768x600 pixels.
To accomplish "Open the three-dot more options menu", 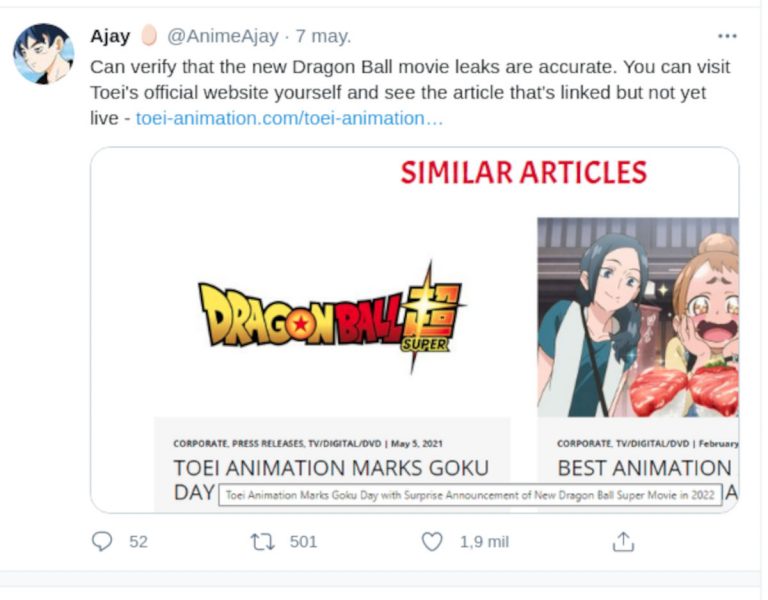I will (x=727, y=36).
